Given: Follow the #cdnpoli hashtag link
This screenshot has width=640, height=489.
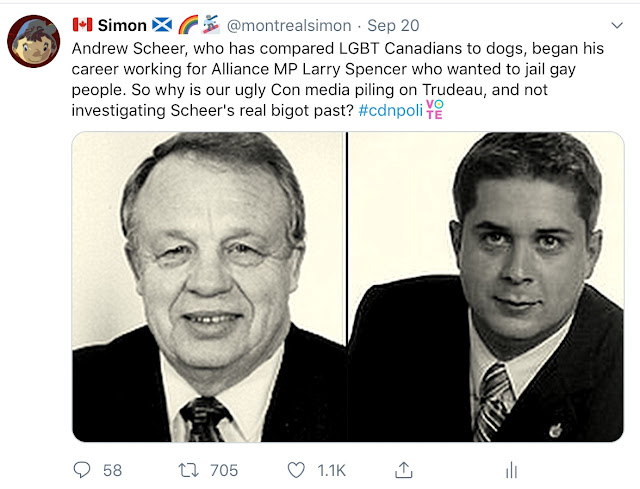Looking at the screenshot, I should click(x=389, y=109).
